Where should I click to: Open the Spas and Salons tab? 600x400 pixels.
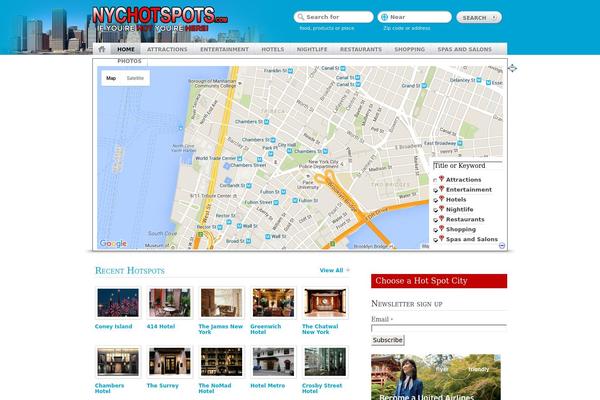tap(465, 49)
